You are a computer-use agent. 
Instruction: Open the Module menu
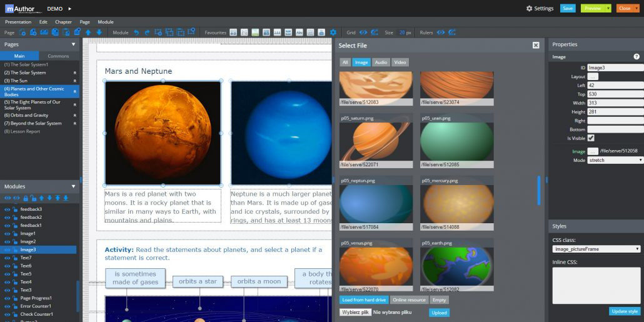(x=106, y=22)
